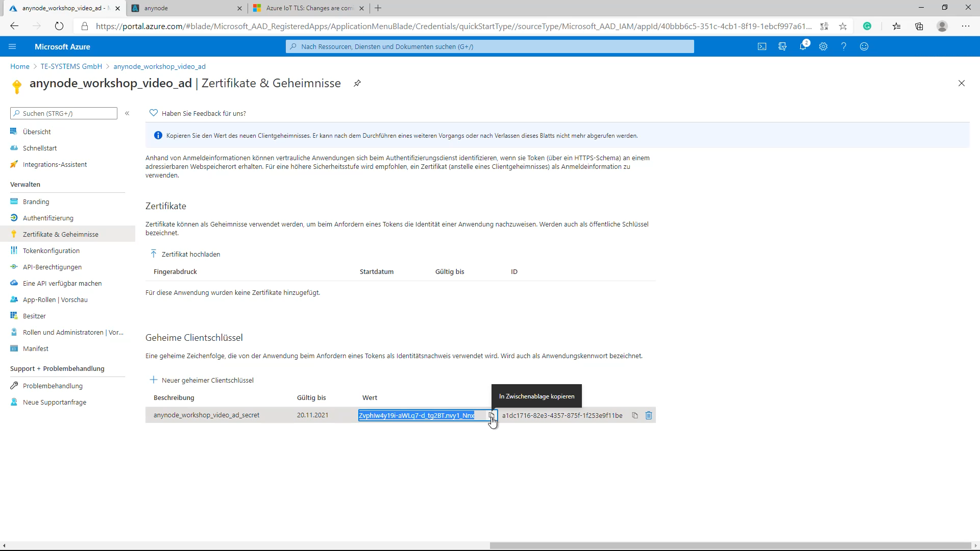Image resolution: width=980 pixels, height=551 pixels.
Task: Switch to the Azure IoT TLS tab
Action: [x=309, y=8]
